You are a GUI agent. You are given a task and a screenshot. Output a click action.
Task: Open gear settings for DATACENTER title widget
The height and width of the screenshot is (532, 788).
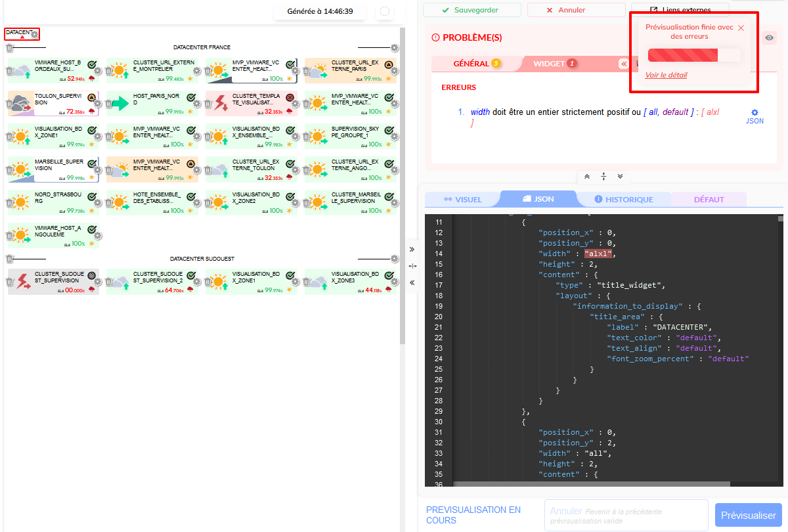coord(35,35)
